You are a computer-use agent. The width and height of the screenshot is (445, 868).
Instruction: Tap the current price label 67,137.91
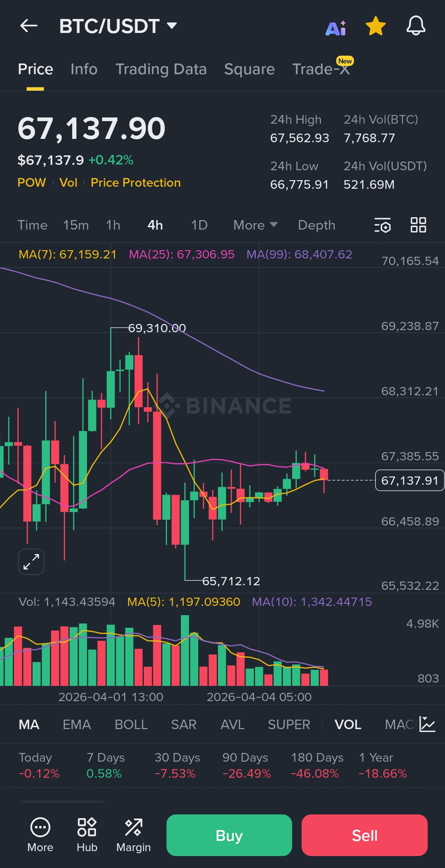[x=410, y=481]
